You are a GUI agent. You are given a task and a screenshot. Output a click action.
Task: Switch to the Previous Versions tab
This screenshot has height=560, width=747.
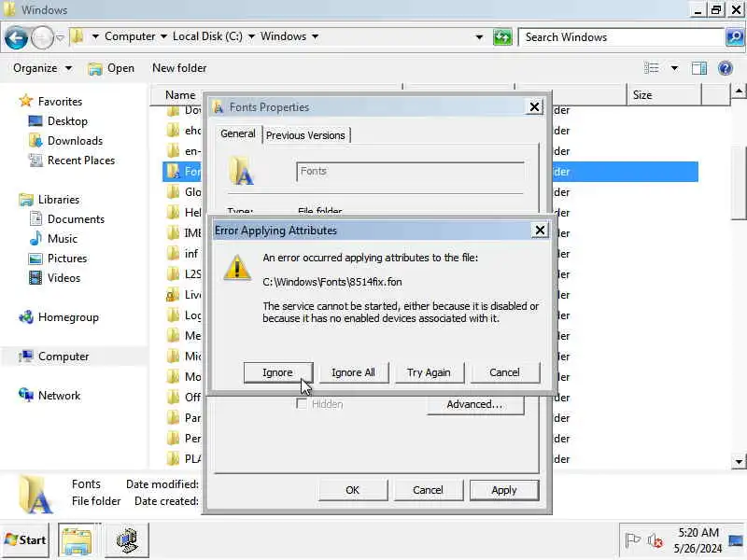coord(306,135)
